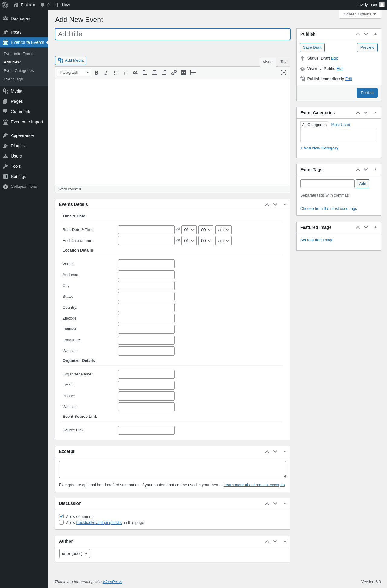Toggle the Featured Image panel
Image resolution: width=387 pixels, height=588 pixels.
pos(376,227)
